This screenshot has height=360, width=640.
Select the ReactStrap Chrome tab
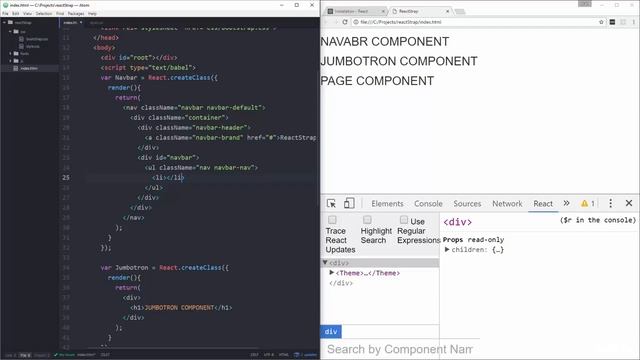[420, 11]
